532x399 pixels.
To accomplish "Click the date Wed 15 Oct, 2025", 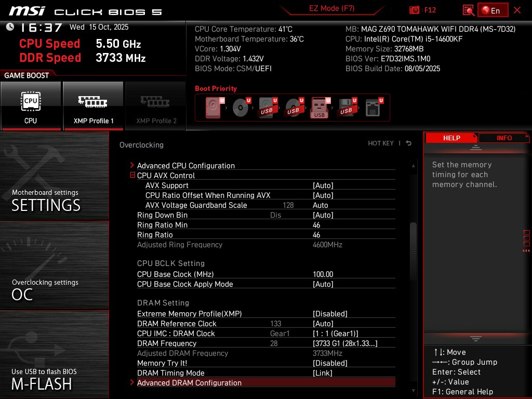I will 99,27.
